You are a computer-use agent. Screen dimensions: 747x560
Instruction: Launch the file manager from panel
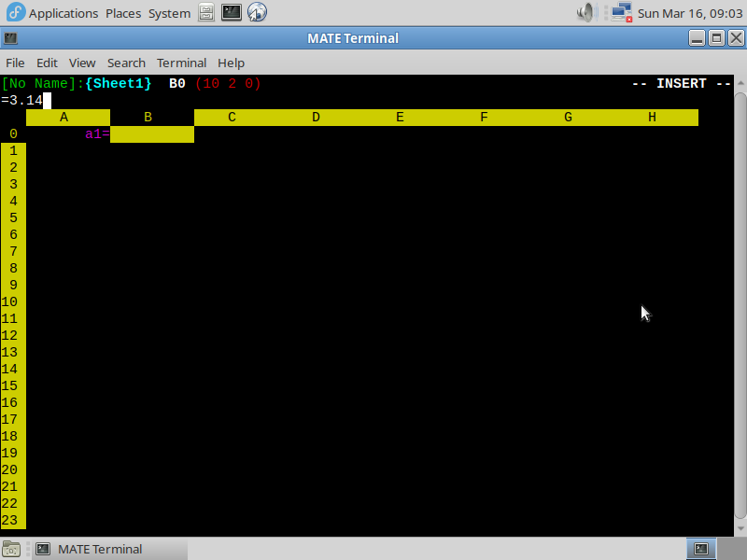(x=206, y=13)
